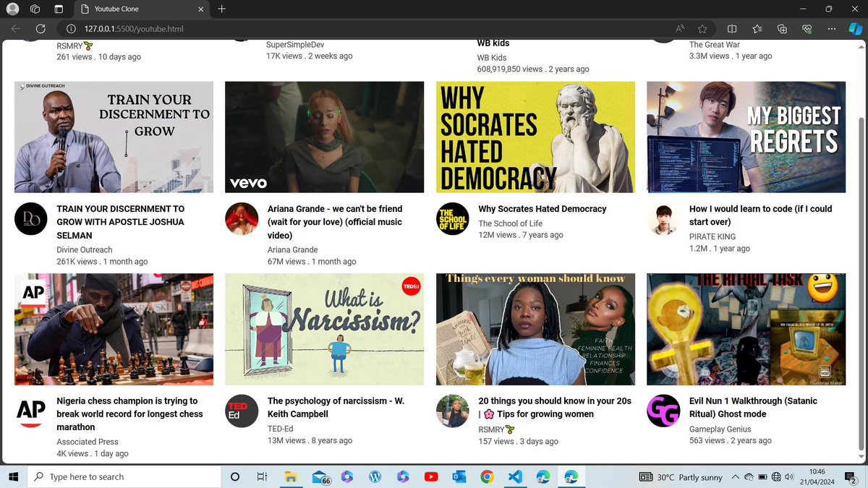Open Visual Studio Code from taskbar
This screenshot has width=868, height=488.
coord(515,477)
